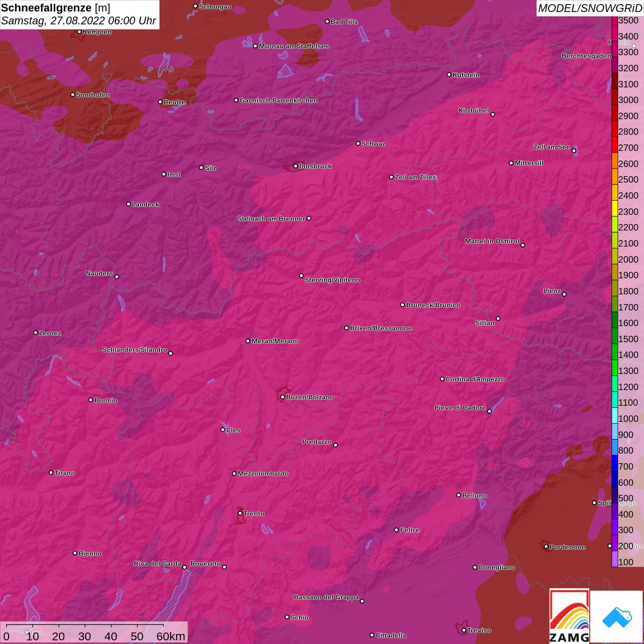Screen dimensions: 644x644
Task: Click the Rovereto label
Action: pyautogui.click(x=206, y=563)
